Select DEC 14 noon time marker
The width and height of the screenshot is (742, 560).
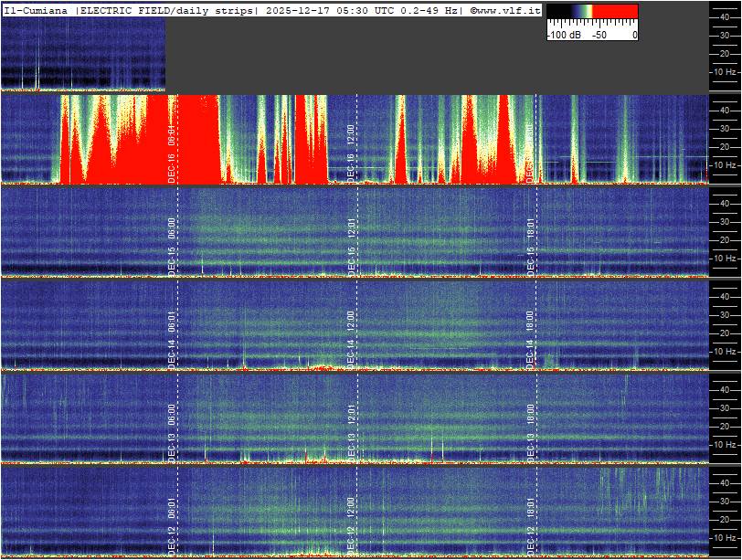click(x=351, y=340)
